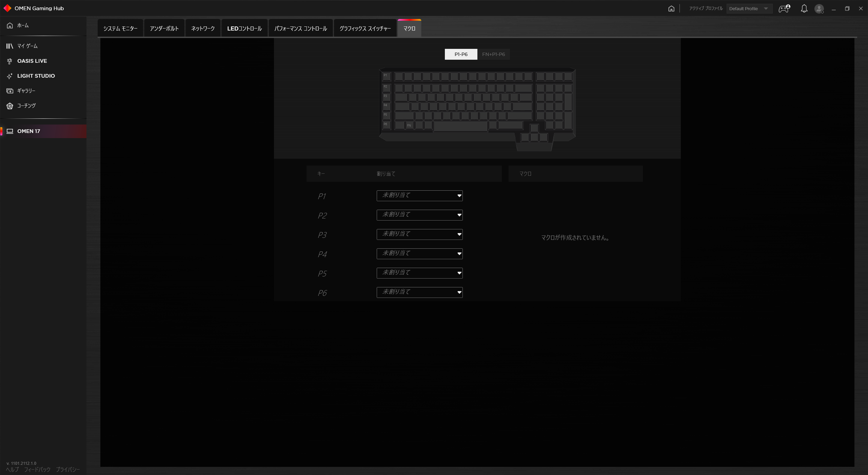Switch to the アンダーボルト tab
868x475 pixels.
coord(164,28)
